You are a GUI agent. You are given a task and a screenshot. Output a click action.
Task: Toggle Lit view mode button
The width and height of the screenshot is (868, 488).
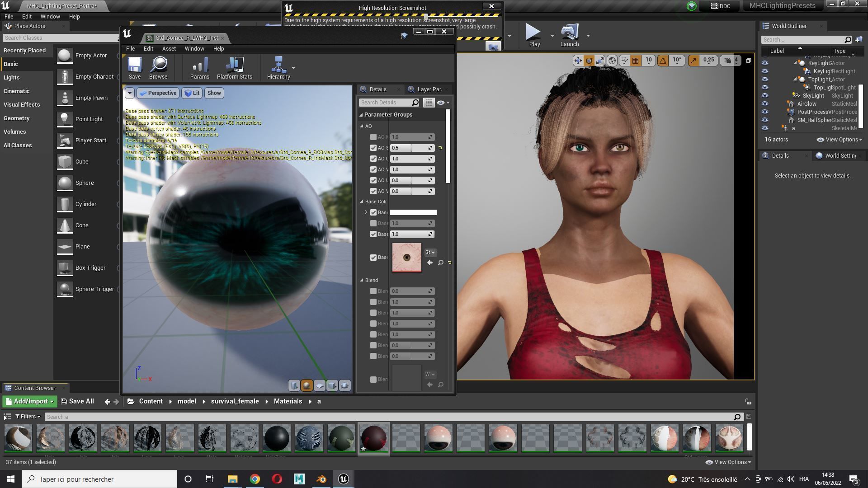(x=192, y=93)
